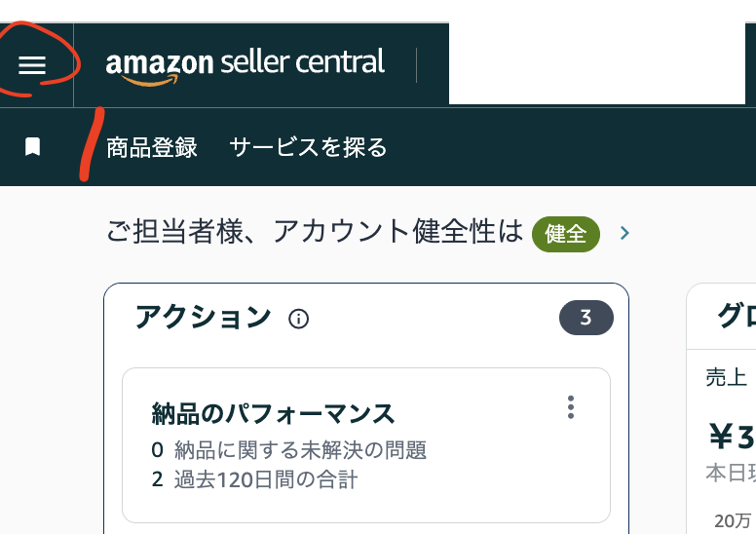Open the サービスを探る menu
The width and height of the screenshot is (756, 534).
(308, 147)
